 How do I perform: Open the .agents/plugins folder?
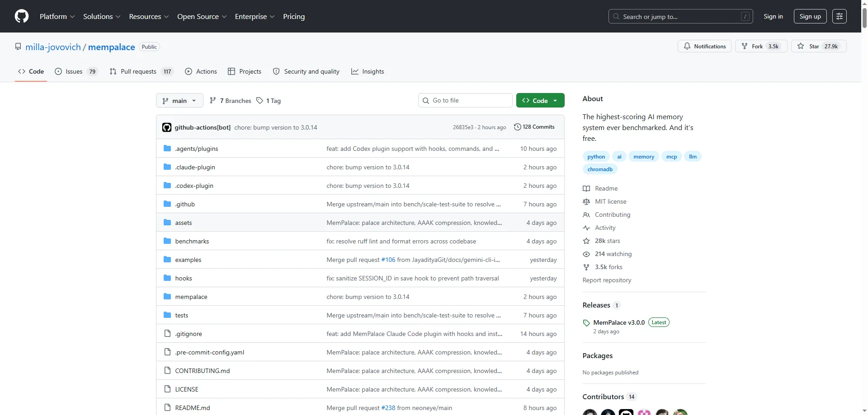point(197,149)
